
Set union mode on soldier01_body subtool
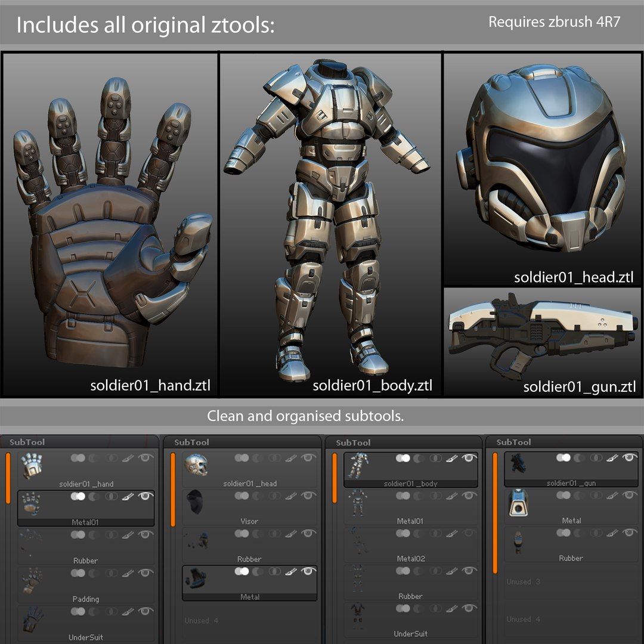tap(403, 457)
